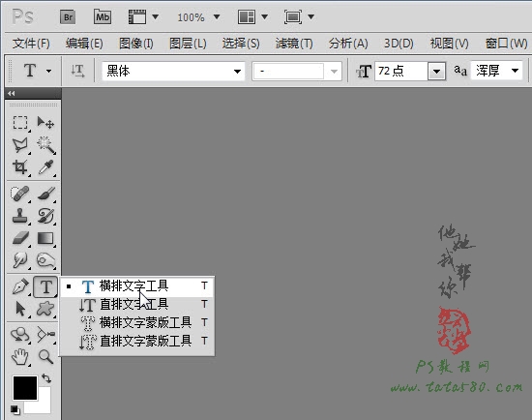Open the 滤镜(T) menu

(294, 44)
